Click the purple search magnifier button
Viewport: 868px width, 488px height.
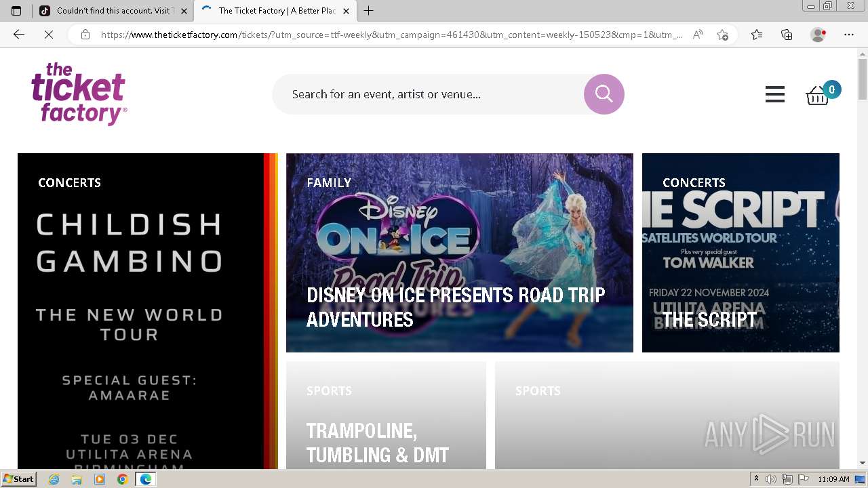(604, 94)
